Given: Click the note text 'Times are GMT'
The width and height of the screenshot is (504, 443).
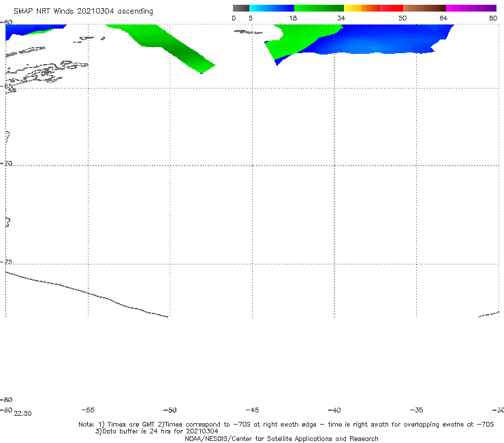Looking at the screenshot, I should [x=131, y=425].
